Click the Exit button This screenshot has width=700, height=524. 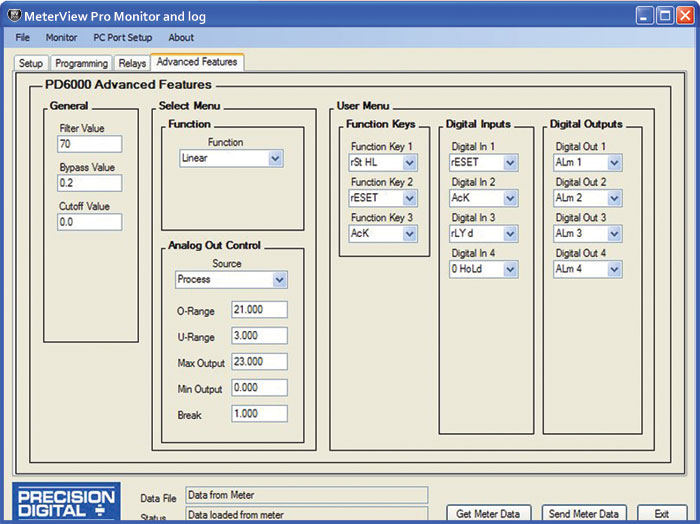[662, 514]
